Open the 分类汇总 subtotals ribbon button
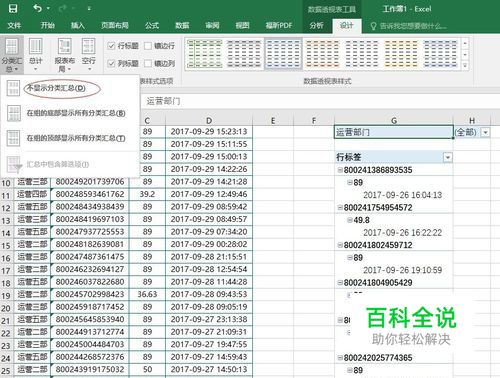The image size is (500, 378). [12, 55]
